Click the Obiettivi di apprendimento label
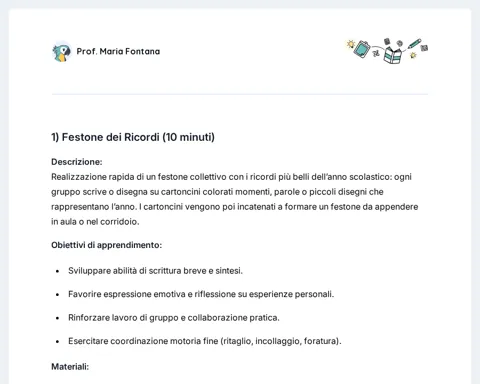This screenshot has width=480, height=384. pyautogui.click(x=106, y=245)
